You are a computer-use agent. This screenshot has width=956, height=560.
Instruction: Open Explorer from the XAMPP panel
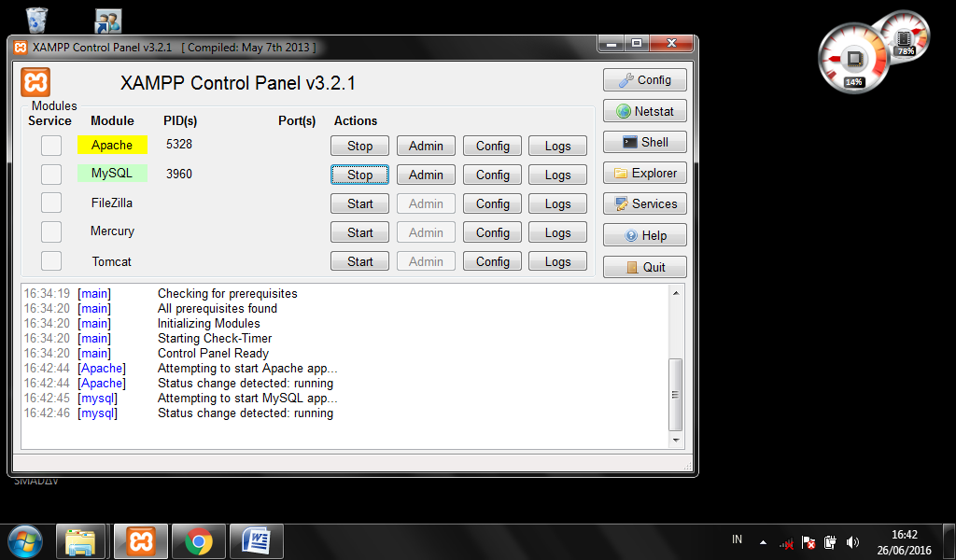643,172
